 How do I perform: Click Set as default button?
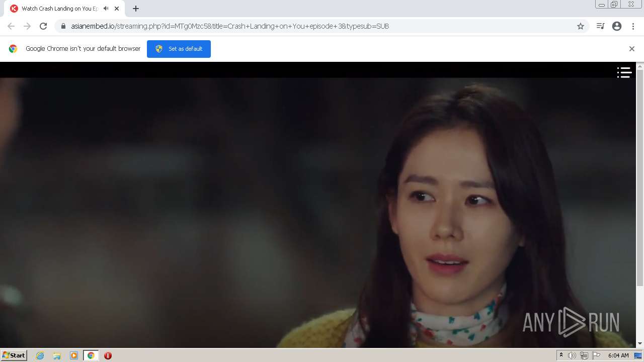click(x=179, y=49)
